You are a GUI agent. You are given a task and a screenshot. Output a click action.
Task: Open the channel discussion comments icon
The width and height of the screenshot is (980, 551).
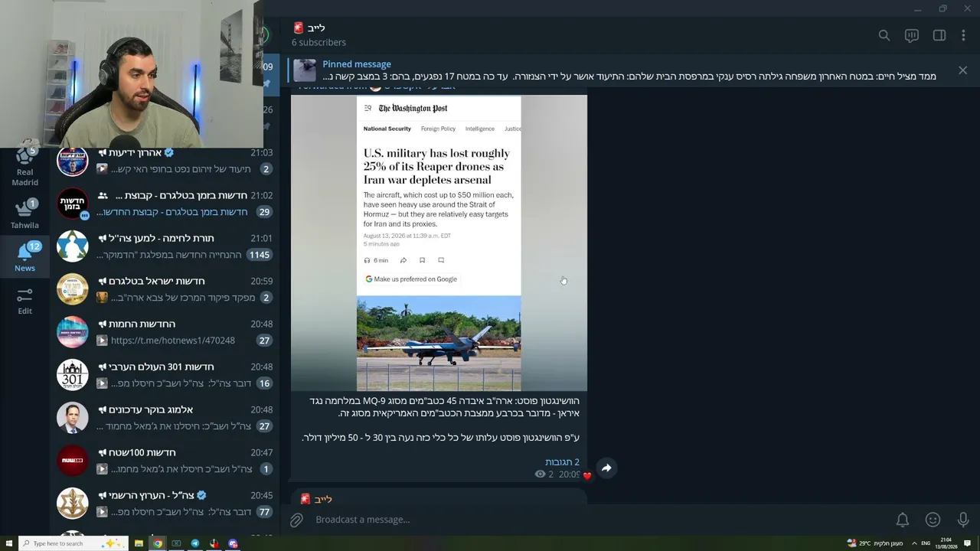(x=912, y=35)
